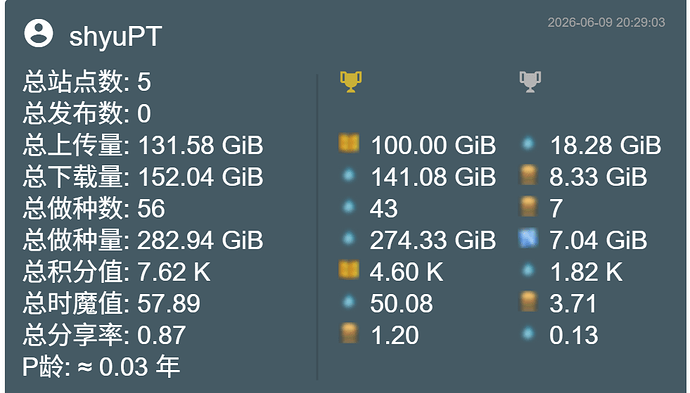690x393 pixels.
Task: Click the 总积分值 7.62 K row
Action: (x=117, y=272)
